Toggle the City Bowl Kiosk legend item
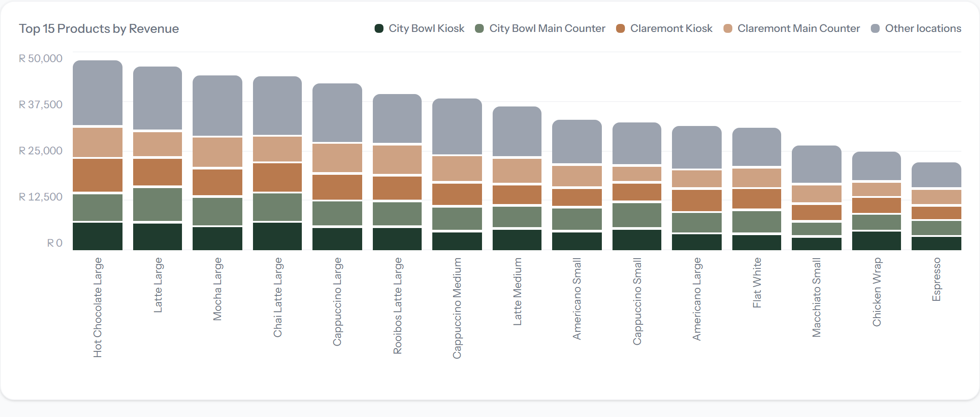980x417 pixels. (x=419, y=28)
